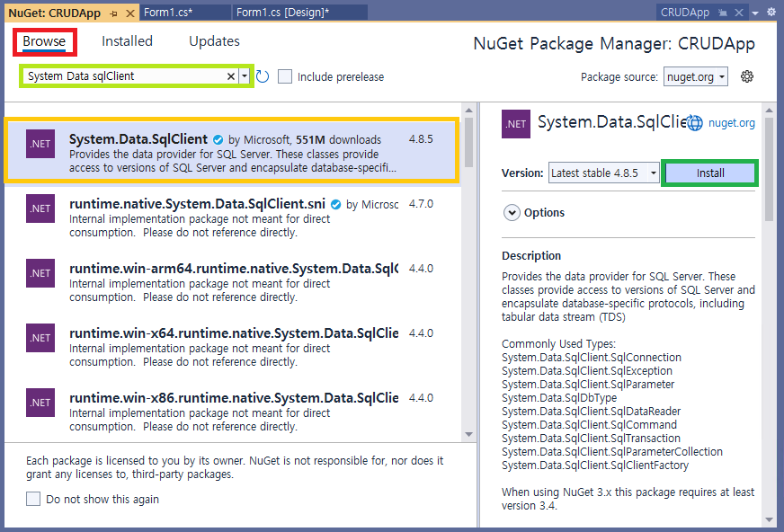Image resolution: width=784 pixels, height=532 pixels.
Task: Open the search history dropdown arrow
Action: point(245,76)
